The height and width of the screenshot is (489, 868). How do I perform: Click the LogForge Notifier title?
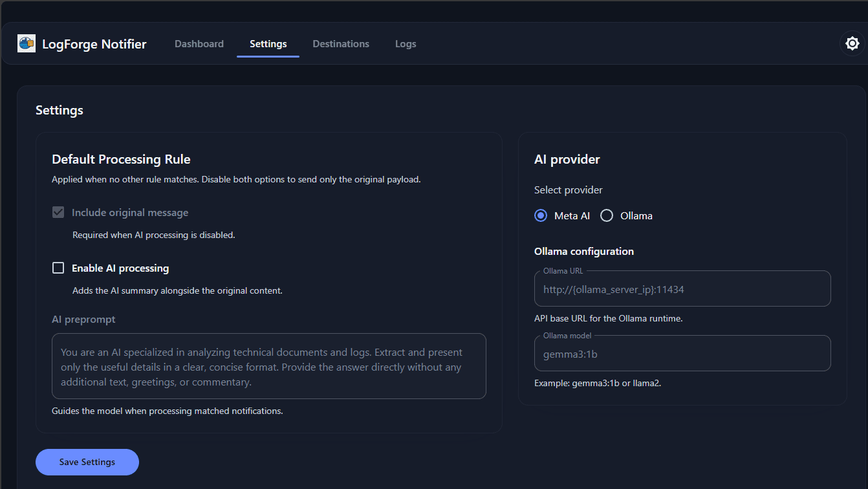[x=94, y=43]
